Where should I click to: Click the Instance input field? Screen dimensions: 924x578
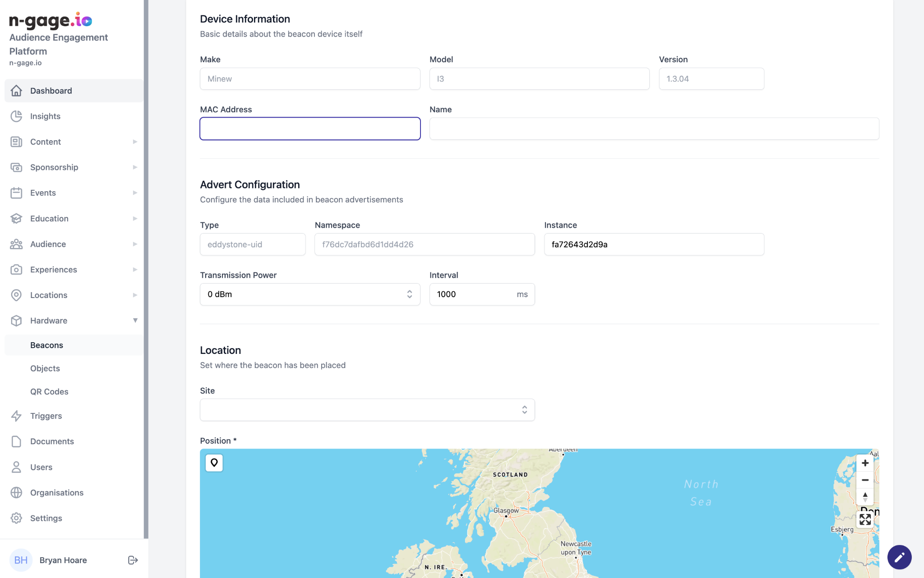pos(654,244)
